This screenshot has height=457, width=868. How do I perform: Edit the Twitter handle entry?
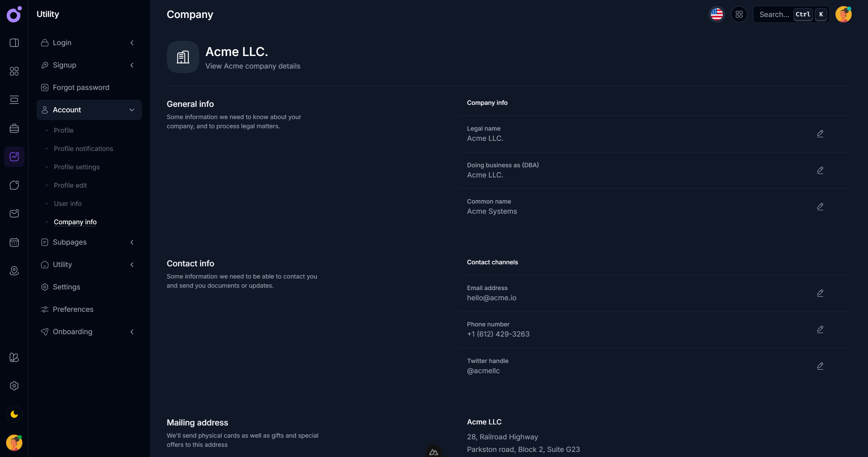click(820, 366)
